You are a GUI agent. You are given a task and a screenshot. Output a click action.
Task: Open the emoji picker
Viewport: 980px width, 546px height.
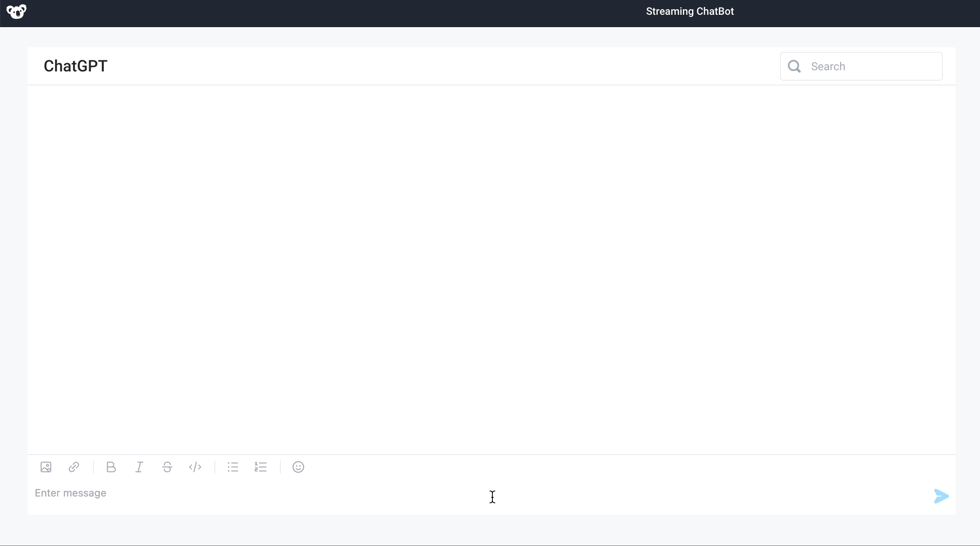pos(298,467)
